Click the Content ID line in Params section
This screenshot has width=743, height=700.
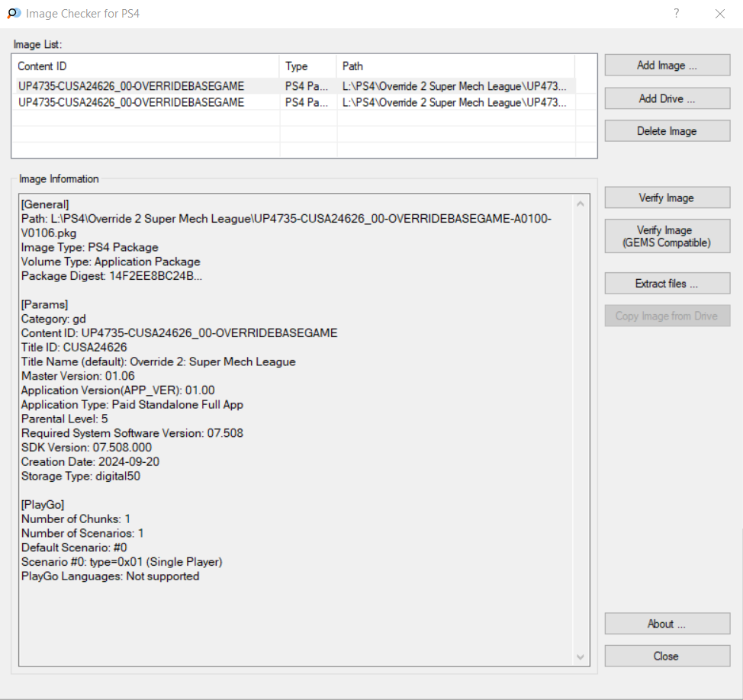tap(179, 333)
